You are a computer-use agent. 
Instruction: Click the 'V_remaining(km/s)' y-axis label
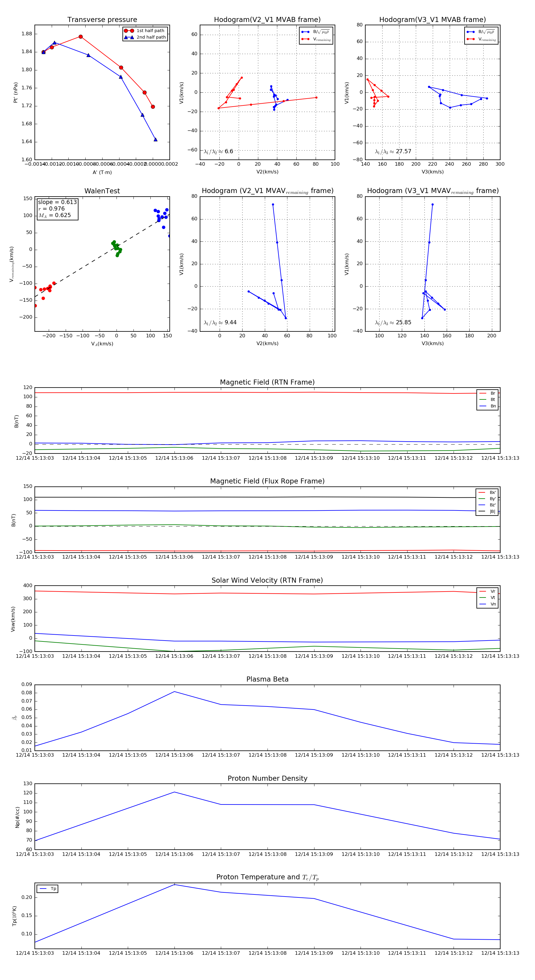[12, 264]
